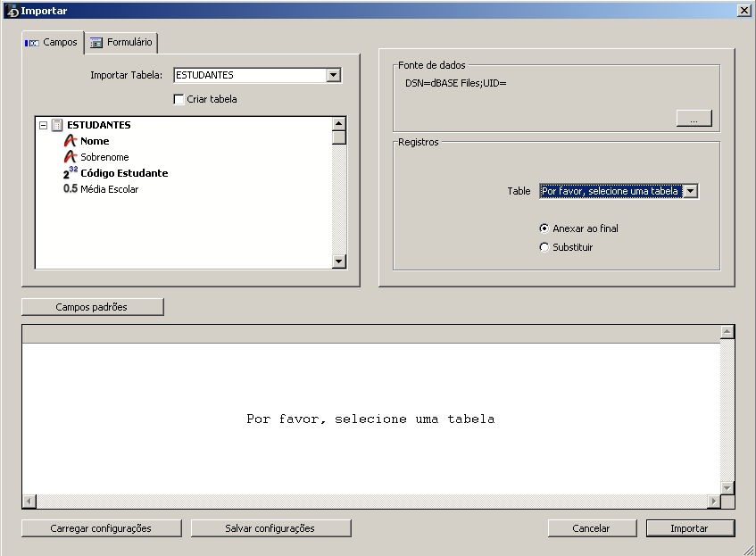756x556 pixels.
Task: Click the 4D icon in the title bar
Action: (x=12, y=10)
